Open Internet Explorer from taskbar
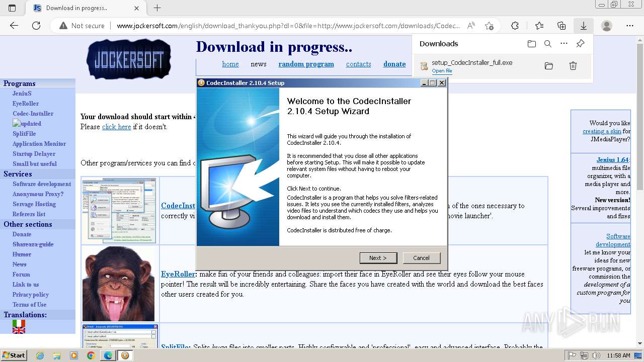The image size is (644, 362). (x=40, y=355)
